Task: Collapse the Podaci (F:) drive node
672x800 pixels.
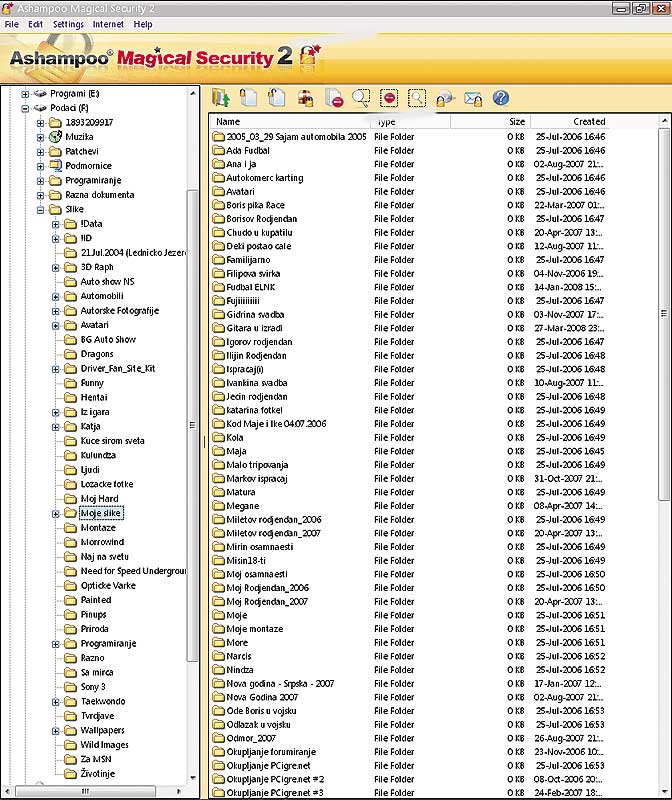Action: tap(25, 108)
